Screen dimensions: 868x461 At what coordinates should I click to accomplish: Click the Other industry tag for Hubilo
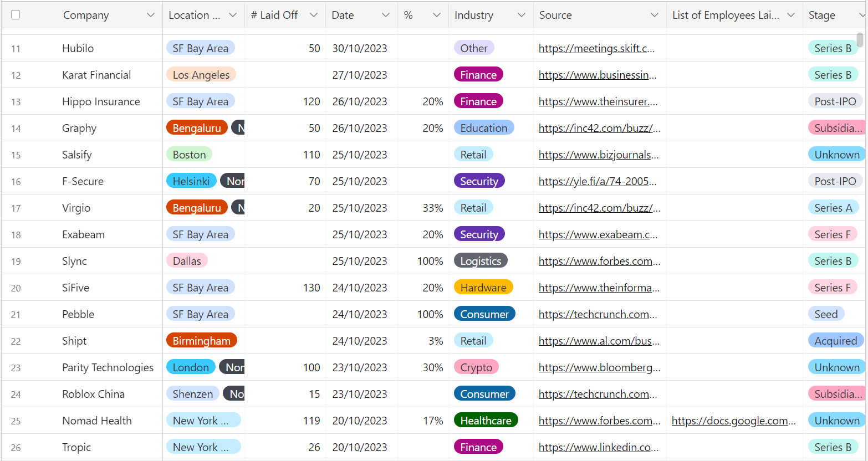coord(474,48)
